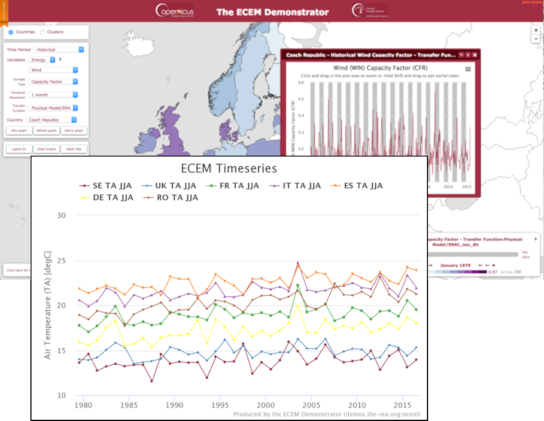The width and height of the screenshot is (544, 421).
Task: Collapse the map legend panel with its corner arrow
Action: tap(536, 239)
